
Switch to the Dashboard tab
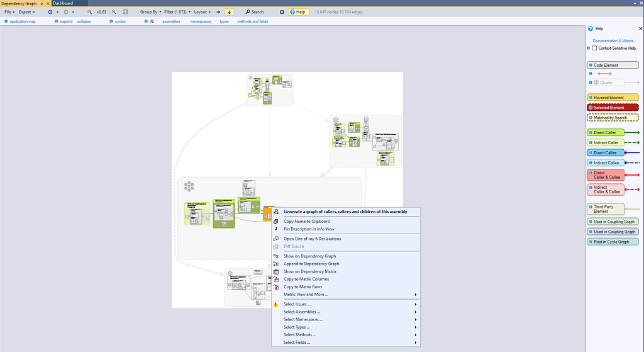[63, 3]
